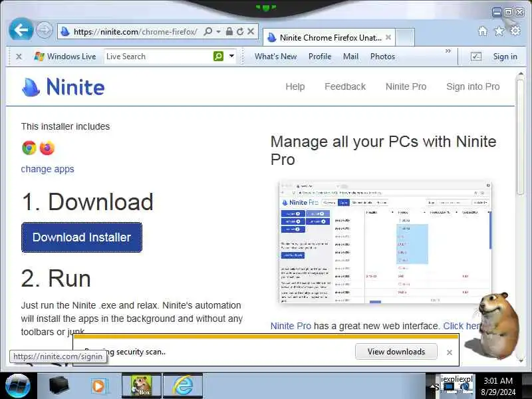Viewport: 532px width, 399px height.
Task: Click the taskbar clock 3:01 AM
Action: click(497, 380)
